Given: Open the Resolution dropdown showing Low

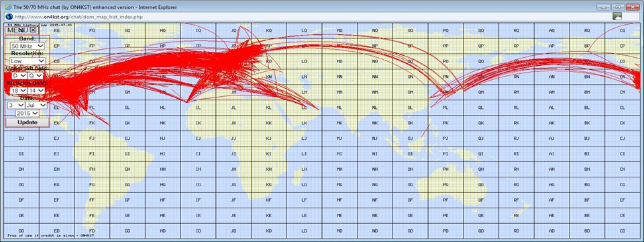Looking at the screenshot, I should (x=28, y=61).
